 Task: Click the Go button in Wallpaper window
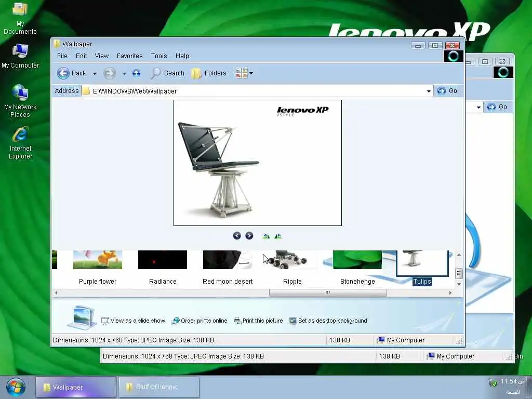pyautogui.click(x=447, y=90)
